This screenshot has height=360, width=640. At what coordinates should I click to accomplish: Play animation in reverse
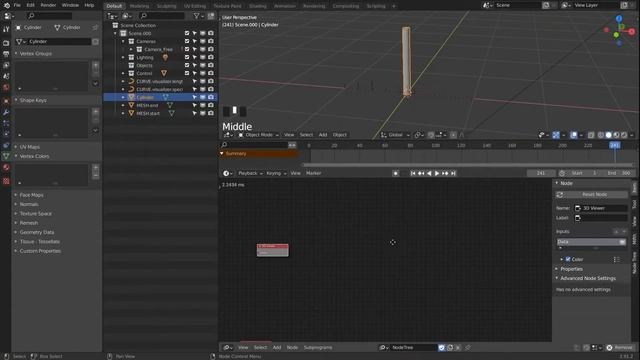pyautogui.click(x=429, y=173)
